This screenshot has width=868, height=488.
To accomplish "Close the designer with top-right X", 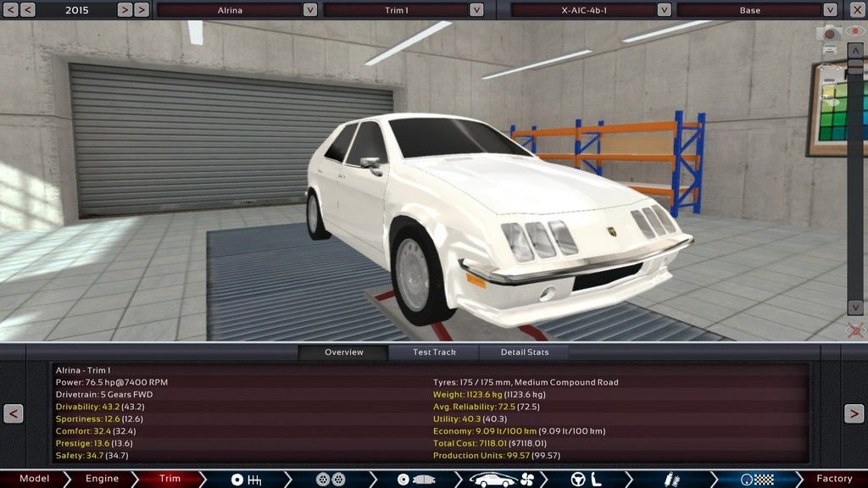I will (856, 9).
